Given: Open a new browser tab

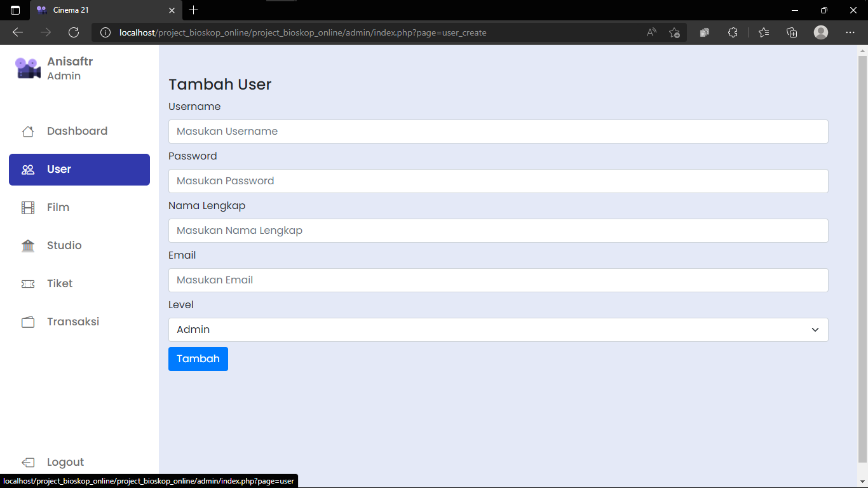Looking at the screenshot, I should click(193, 10).
